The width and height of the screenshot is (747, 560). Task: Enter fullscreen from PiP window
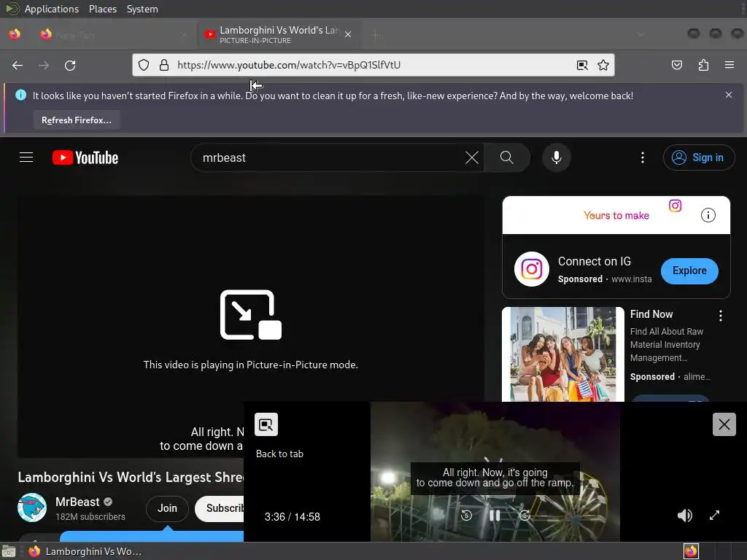(x=714, y=516)
